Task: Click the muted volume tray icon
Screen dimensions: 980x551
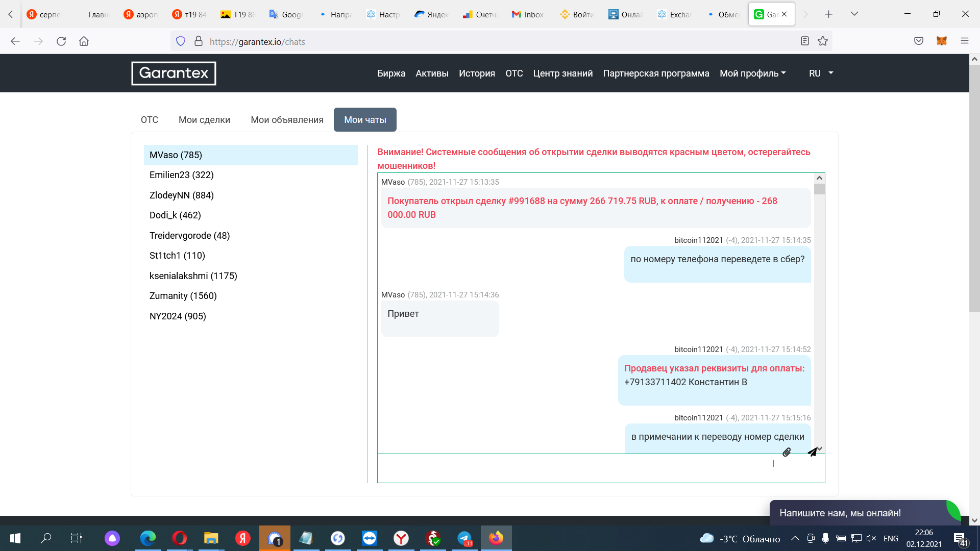Action: (x=871, y=538)
